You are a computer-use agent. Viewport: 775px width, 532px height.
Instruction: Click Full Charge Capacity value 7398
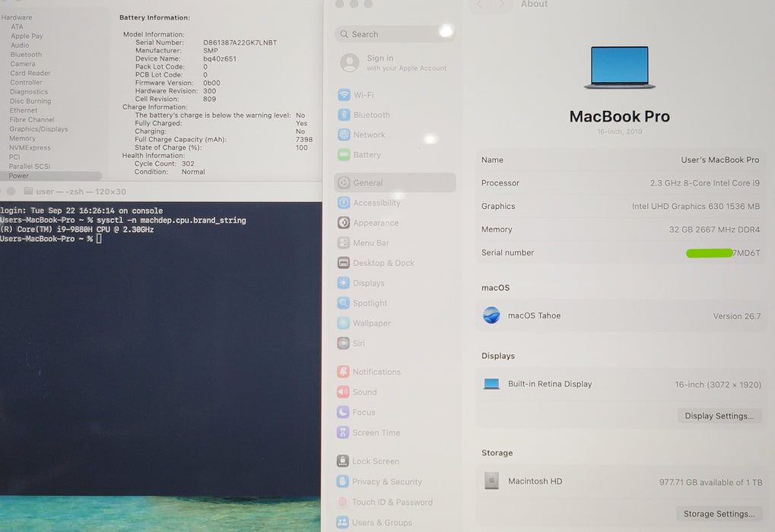(x=304, y=140)
